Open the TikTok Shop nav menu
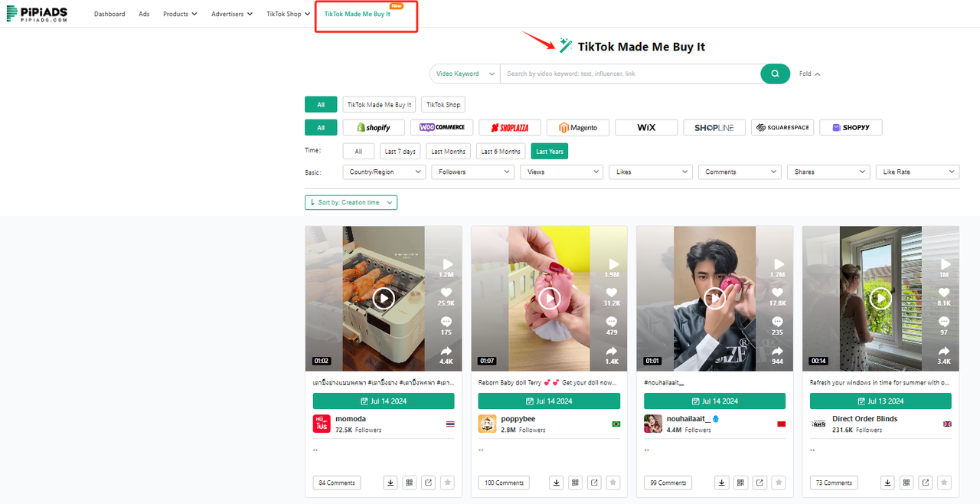The width and height of the screenshot is (980, 504). [x=289, y=14]
